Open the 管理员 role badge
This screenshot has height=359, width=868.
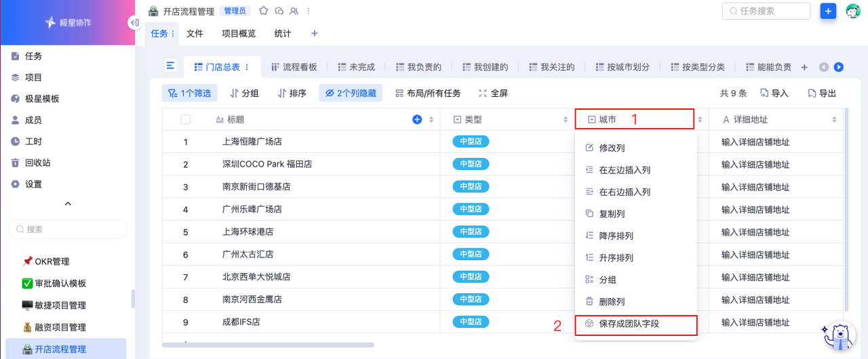click(236, 11)
